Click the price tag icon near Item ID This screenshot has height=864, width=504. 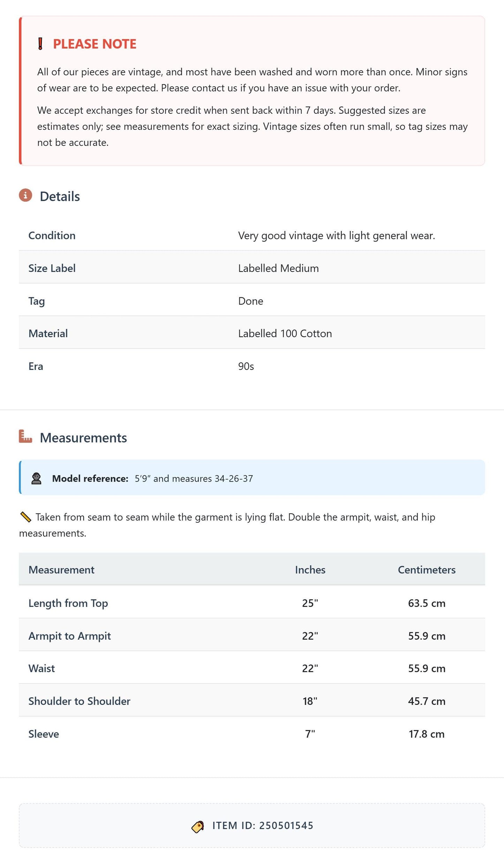[198, 827]
